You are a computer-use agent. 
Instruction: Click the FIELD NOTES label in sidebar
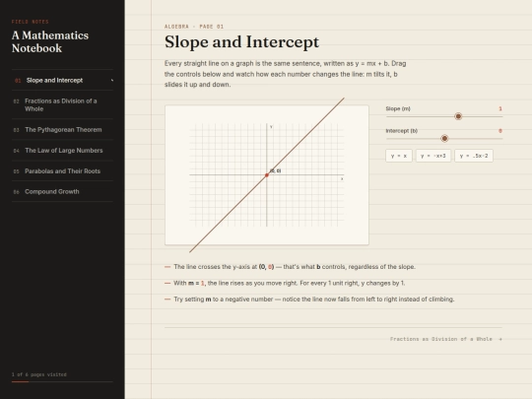[31, 22]
